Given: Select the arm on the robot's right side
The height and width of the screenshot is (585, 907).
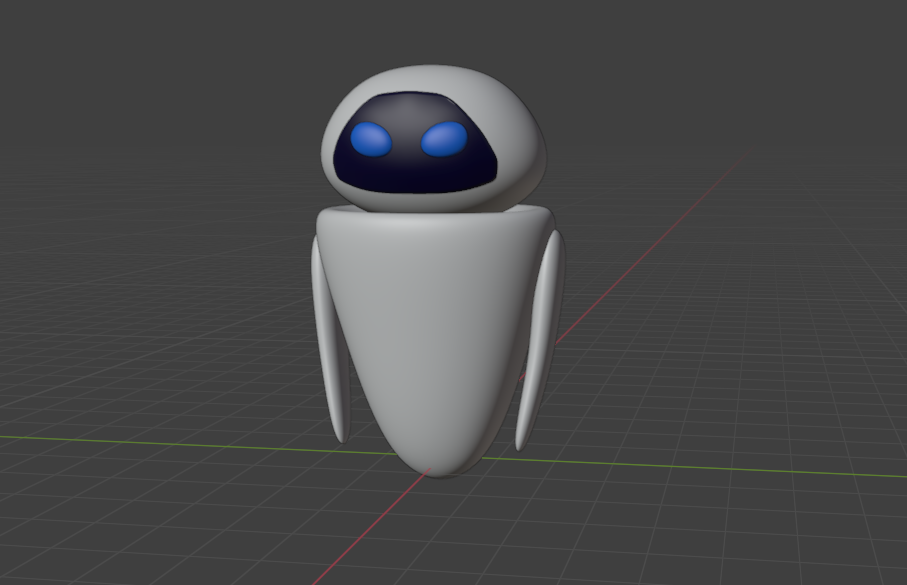Looking at the screenshot, I should [x=330, y=341].
